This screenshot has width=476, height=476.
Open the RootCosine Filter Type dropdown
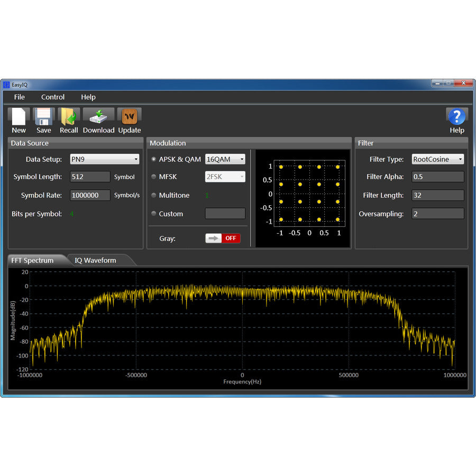click(438, 159)
